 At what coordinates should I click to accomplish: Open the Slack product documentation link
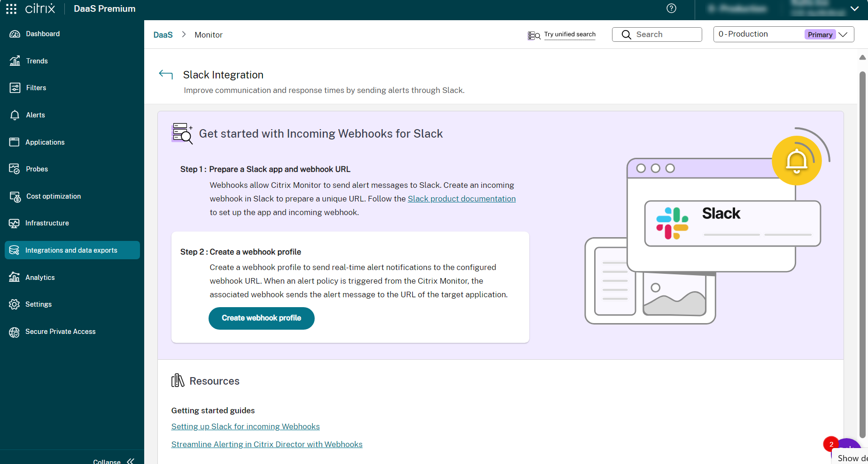tap(461, 199)
